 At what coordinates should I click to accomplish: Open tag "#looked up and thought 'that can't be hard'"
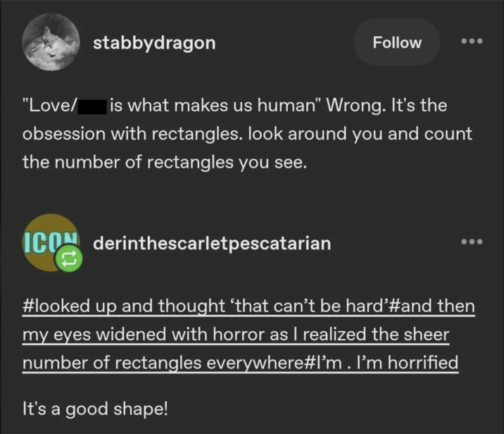pyautogui.click(x=205, y=306)
